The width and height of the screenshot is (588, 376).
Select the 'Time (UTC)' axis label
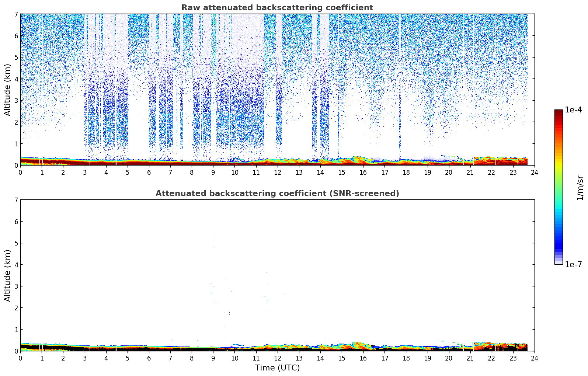(x=277, y=368)
